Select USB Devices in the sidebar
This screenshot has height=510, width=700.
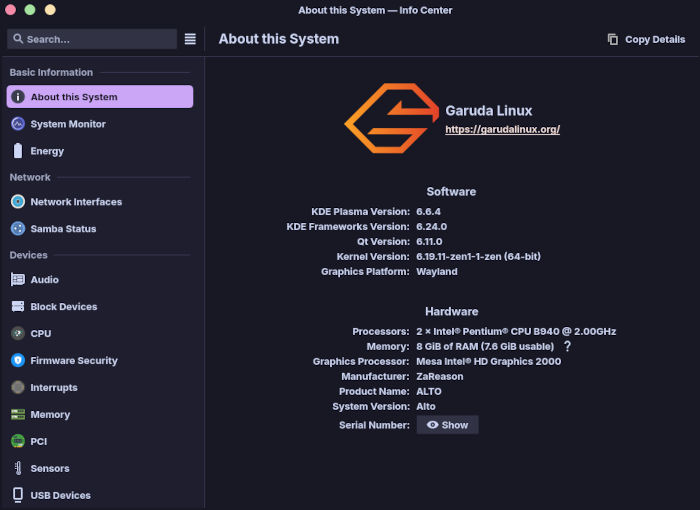tap(60, 496)
